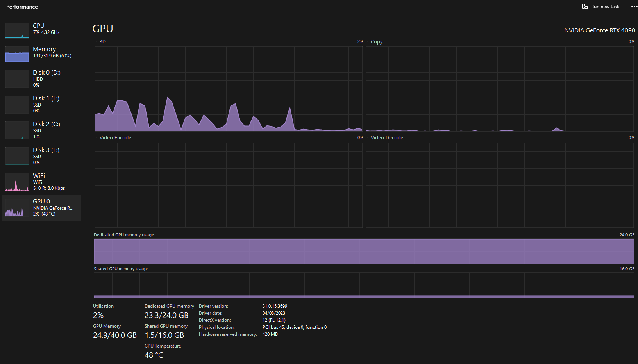
Task: Expand the 3D graph chevron
Action: [96, 41]
